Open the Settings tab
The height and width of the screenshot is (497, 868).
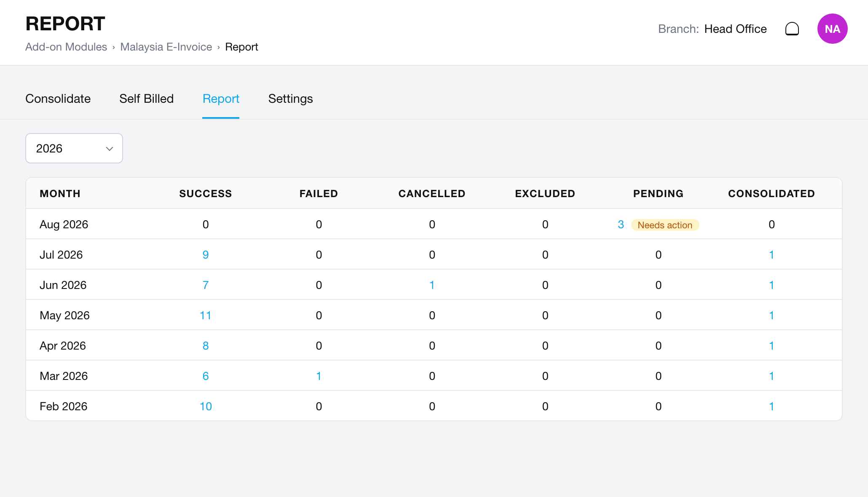click(x=291, y=99)
